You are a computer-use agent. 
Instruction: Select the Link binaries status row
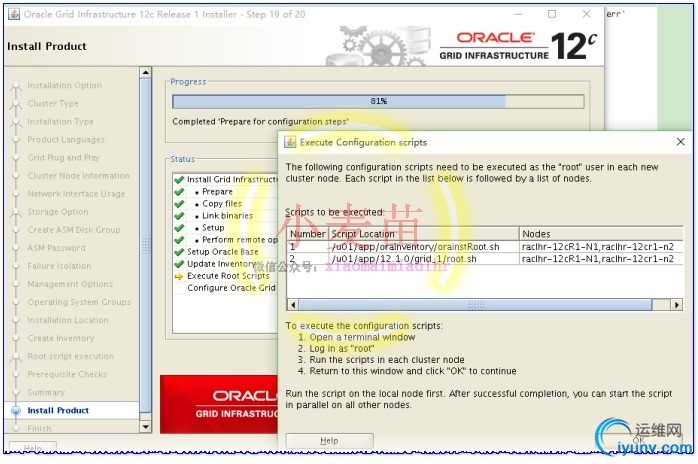tap(225, 216)
